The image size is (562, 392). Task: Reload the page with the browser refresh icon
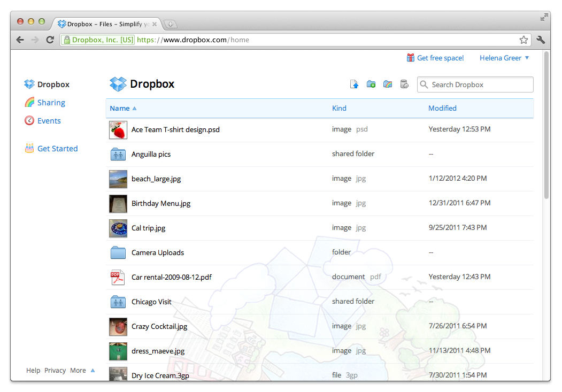tap(50, 40)
